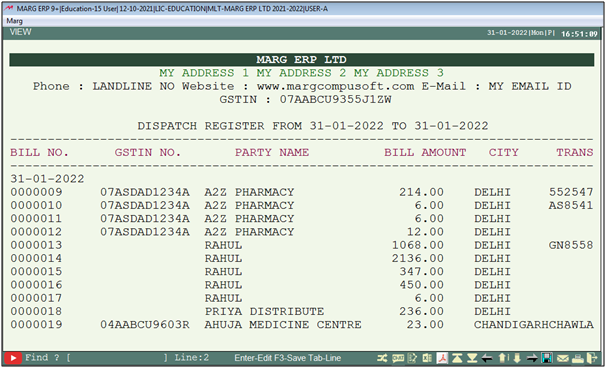This screenshot has height=368, width=607.
Task: Select bill number 0000011
Action: (x=36, y=219)
